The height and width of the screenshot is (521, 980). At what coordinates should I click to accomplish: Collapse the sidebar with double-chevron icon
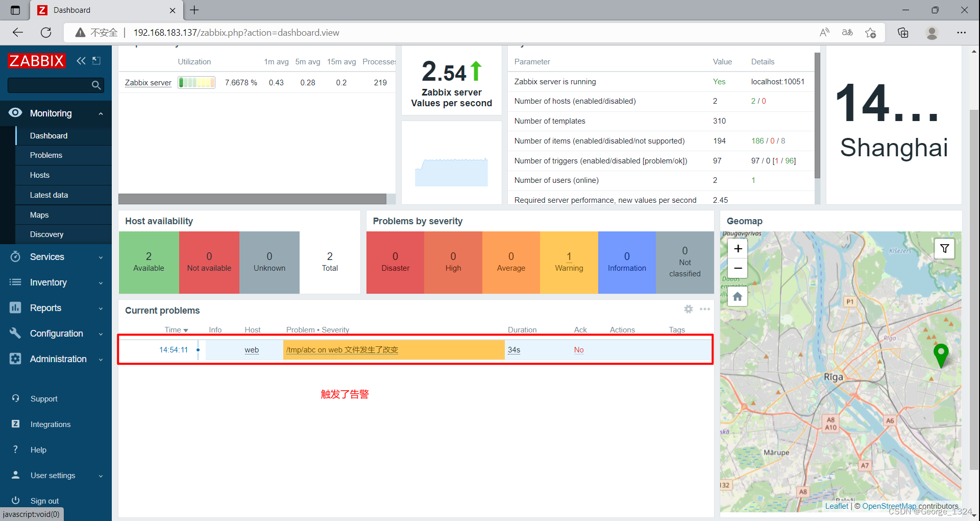(x=81, y=61)
